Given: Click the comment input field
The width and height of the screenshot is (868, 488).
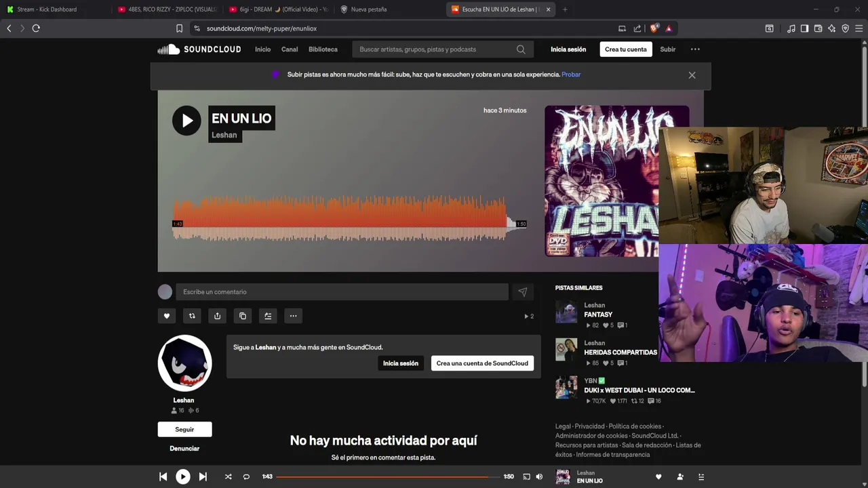Looking at the screenshot, I should 342,292.
